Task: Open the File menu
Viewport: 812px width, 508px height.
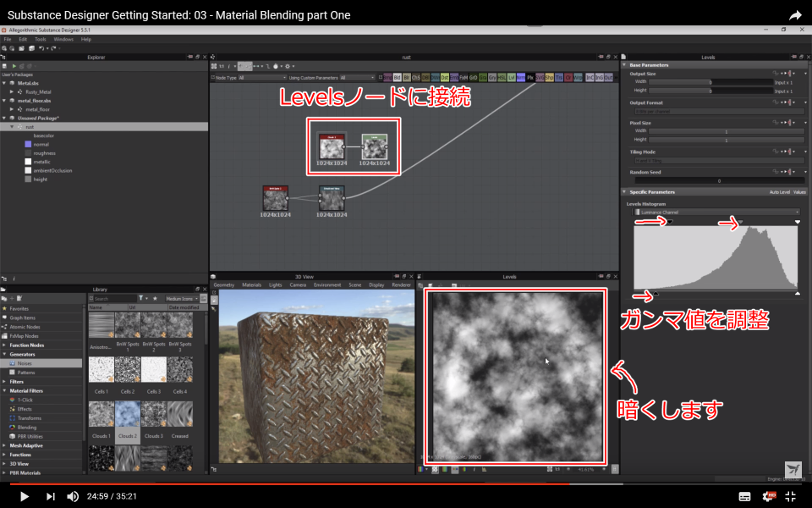Action: 8,39
